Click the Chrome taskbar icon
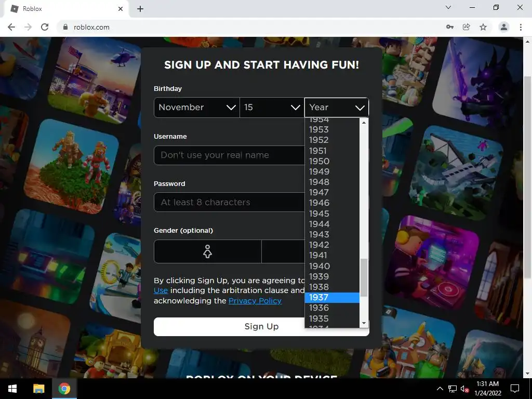The height and width of the screenshot is (399, 532). (64, 389)
